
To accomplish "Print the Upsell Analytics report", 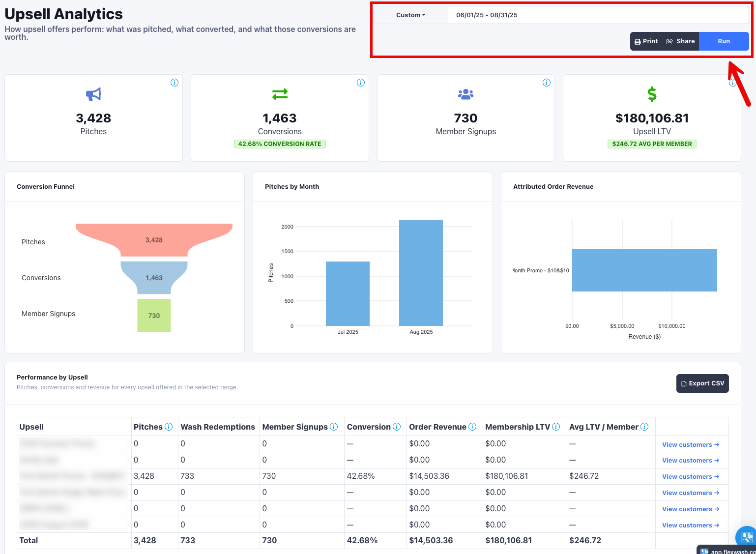I will 646,41.
